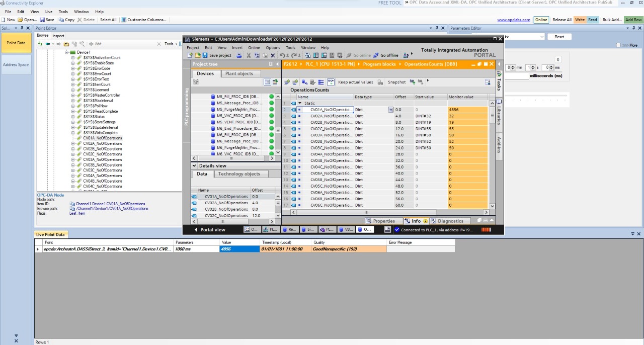This screenshot has width=644, height=345.
Task: Open the Live menu in Connectivity Explorer
Action: (x=49, y=12)
